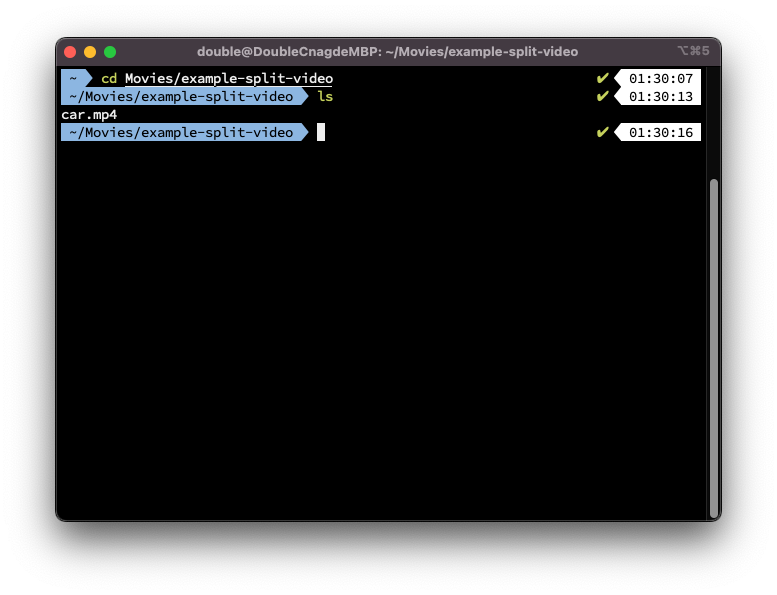Screen dimensions: 777x595
Task: Click the window title double@DoubleCnagdeMBP
Action: pyautogui.click(x=387, y=52)
